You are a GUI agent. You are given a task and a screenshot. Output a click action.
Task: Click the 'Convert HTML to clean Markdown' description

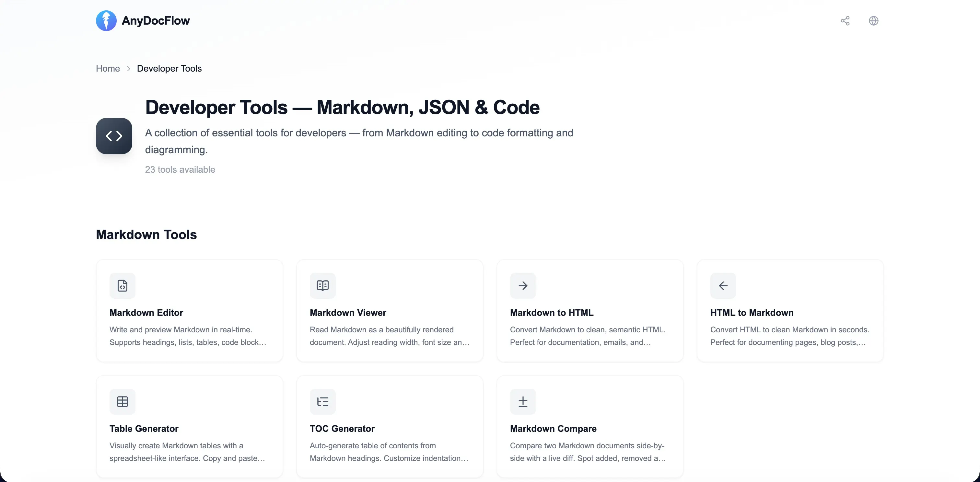[790, 336]
